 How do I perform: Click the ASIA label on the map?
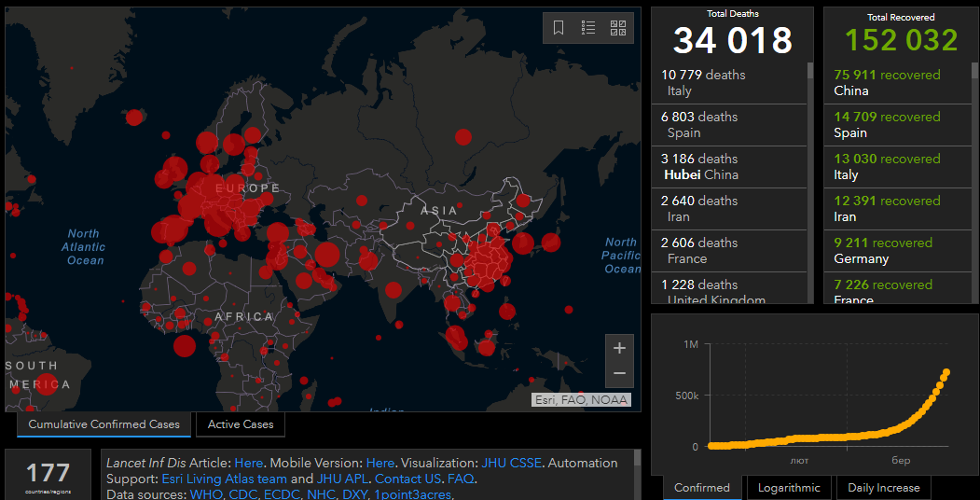pyautogui.click(x=439, y=211)
